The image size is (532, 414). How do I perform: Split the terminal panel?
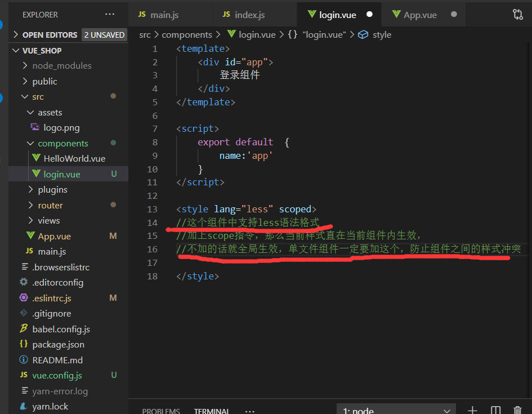click(x=496, y=410)
